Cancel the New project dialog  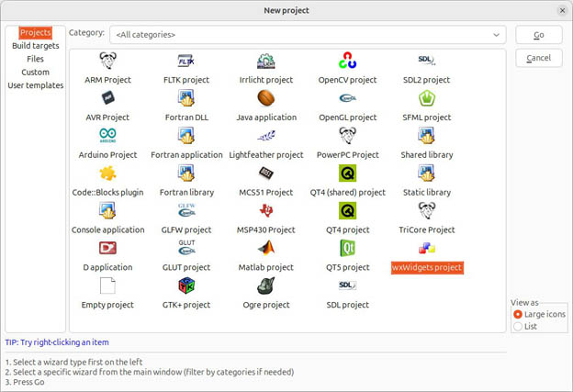pos(539,58)
